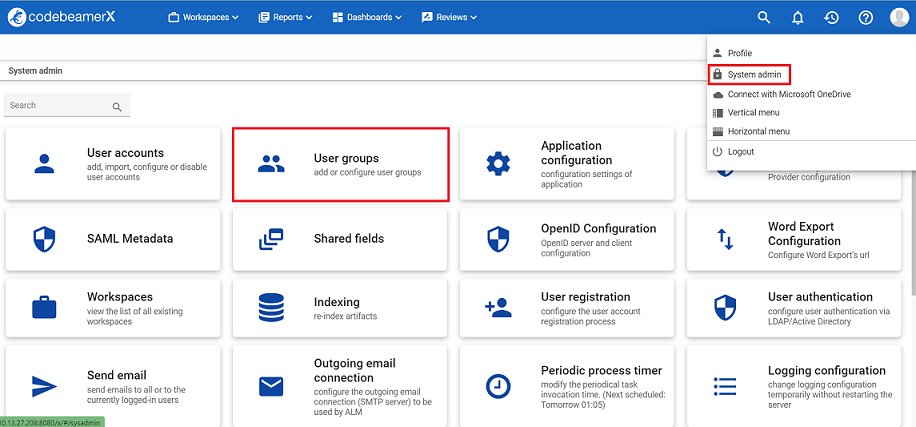
Task: Click the history clock icon
Action: 831,17
